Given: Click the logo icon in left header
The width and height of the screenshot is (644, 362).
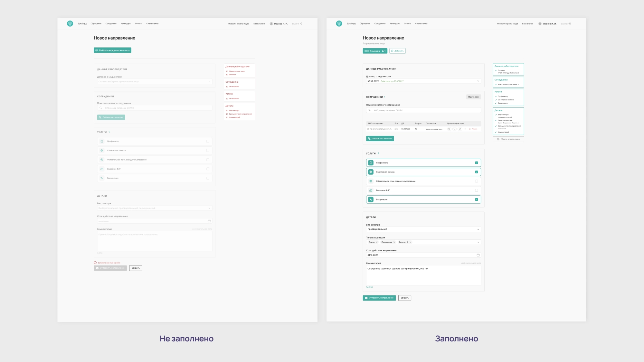Looking at the screenshot, I should (x=70, y=23).
